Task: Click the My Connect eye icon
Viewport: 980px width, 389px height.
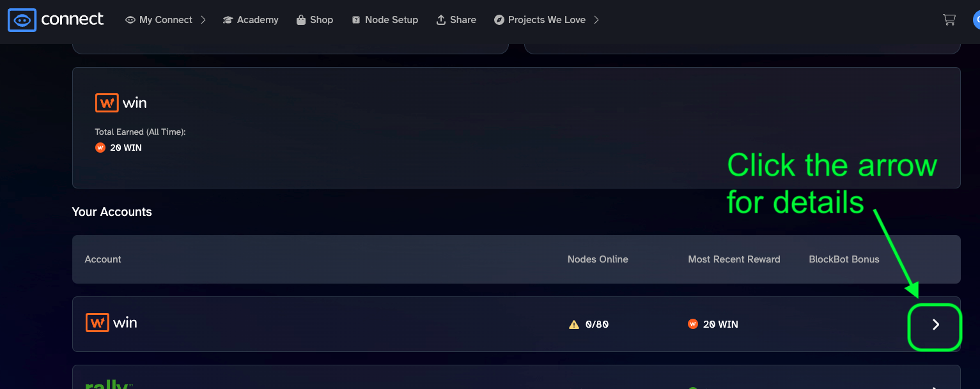Action: point(130,20)
